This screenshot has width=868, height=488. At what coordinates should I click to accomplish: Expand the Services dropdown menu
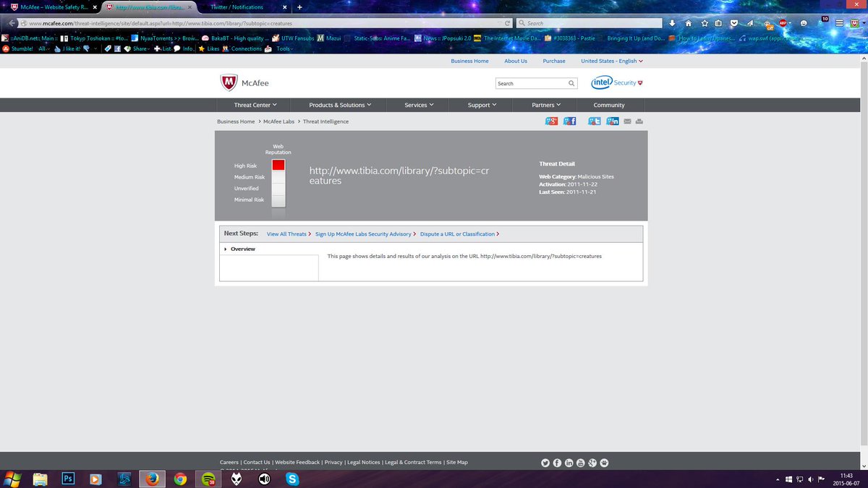(419, 105)
